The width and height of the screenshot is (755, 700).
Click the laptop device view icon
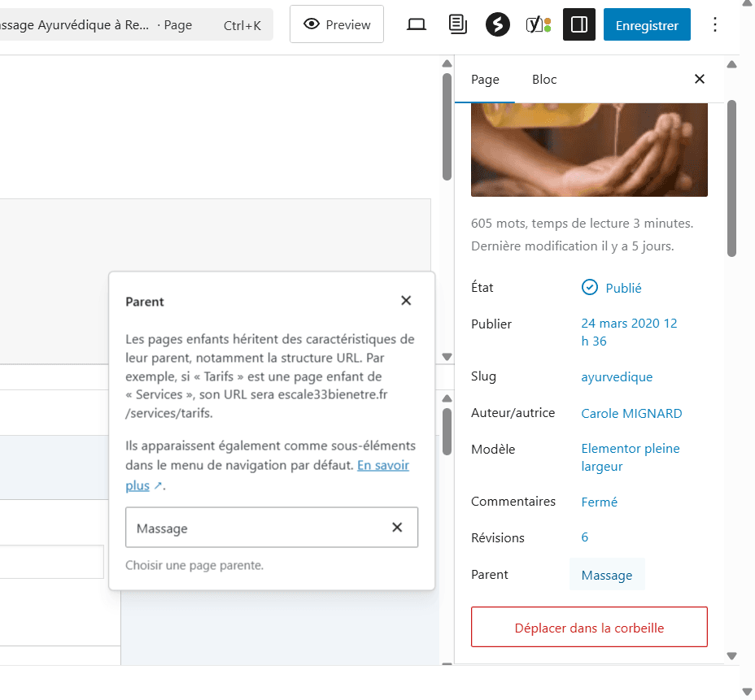click(416, 24)
